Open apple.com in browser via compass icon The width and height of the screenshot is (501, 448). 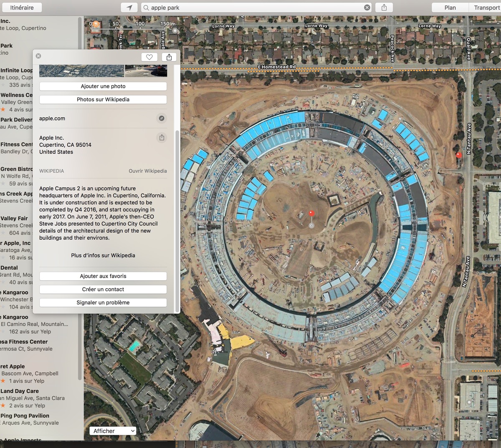[162, 118]
